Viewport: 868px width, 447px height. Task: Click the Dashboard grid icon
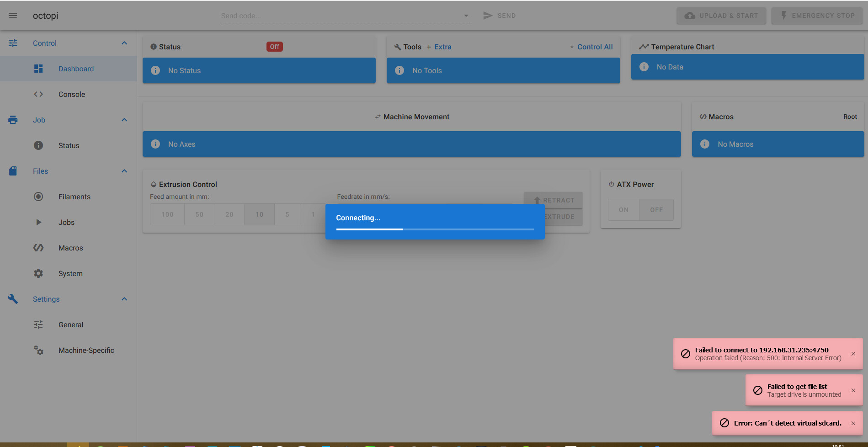pyautogui.click(x=38, y=69)
